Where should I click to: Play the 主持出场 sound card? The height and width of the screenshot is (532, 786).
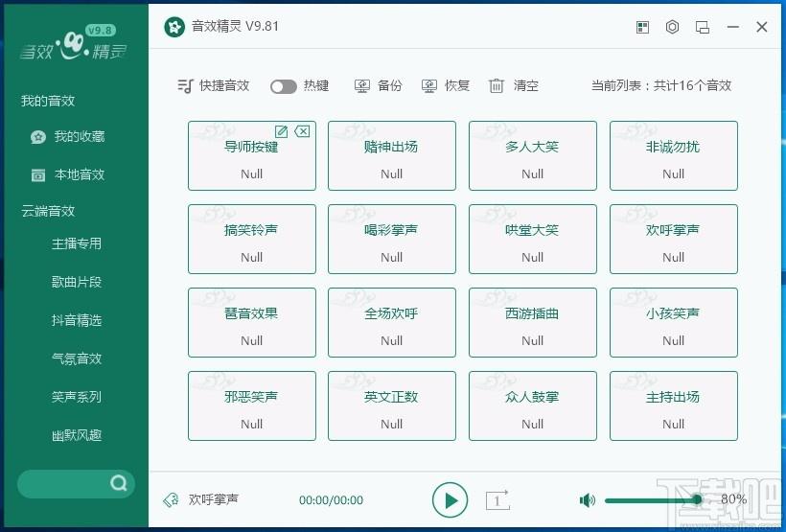674,405
